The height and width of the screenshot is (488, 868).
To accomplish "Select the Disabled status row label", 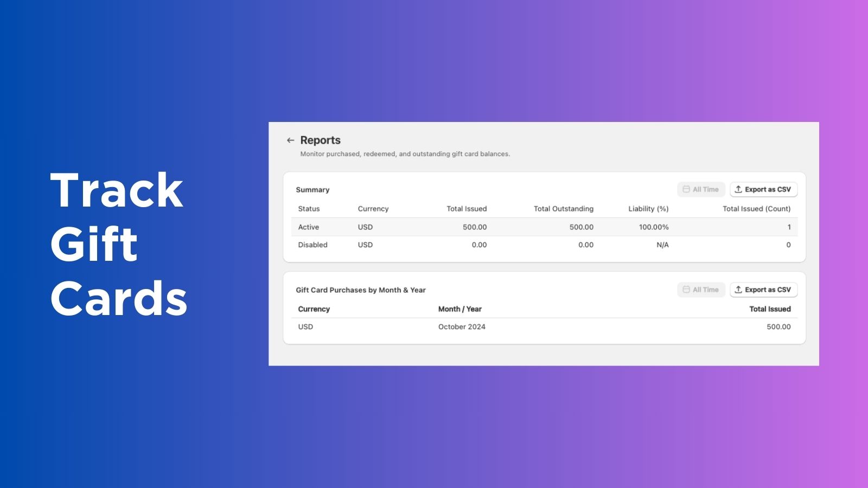I will 312,245.
